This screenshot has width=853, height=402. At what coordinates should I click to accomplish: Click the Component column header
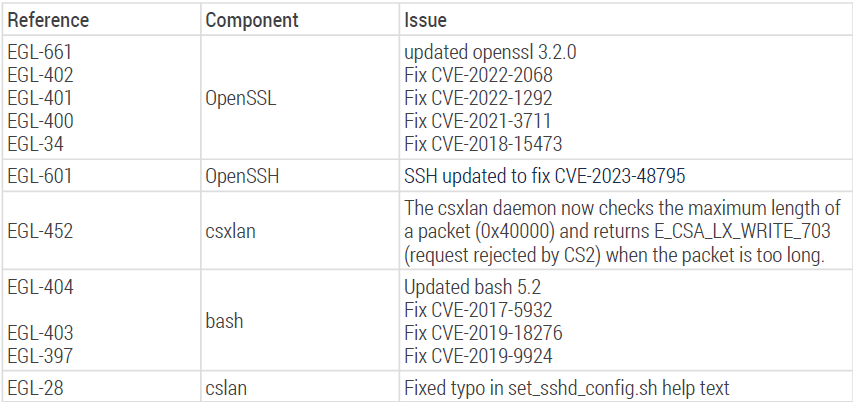point(249,21)
